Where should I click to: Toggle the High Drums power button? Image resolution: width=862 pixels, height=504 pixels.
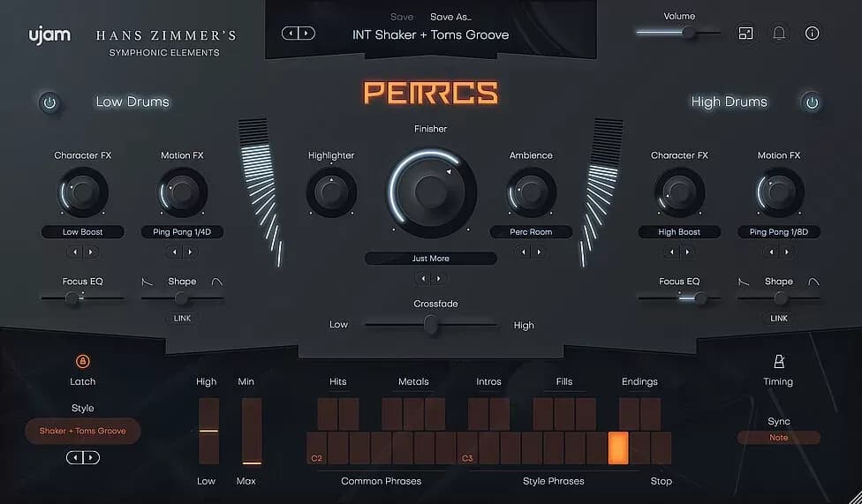point(812,102)
